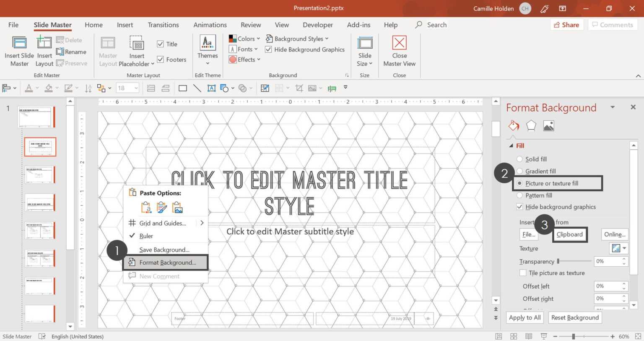Open the Slide Size dropdown

click(x=364, y=50)
